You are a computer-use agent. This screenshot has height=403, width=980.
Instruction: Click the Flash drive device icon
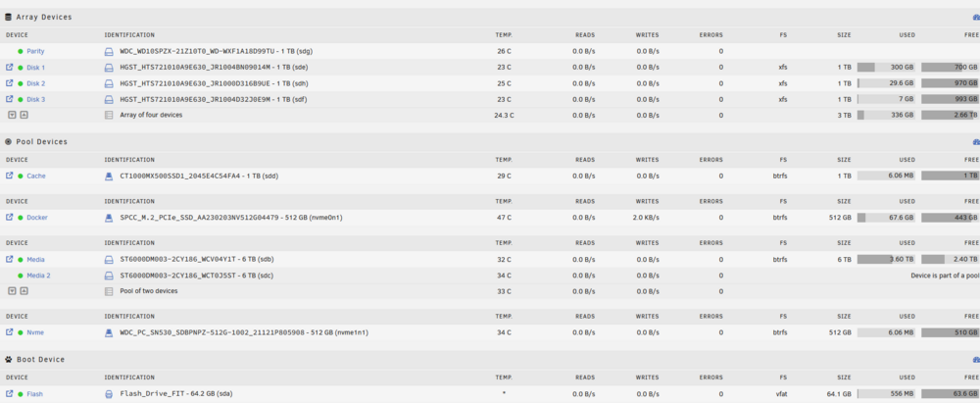coord(108,394)
